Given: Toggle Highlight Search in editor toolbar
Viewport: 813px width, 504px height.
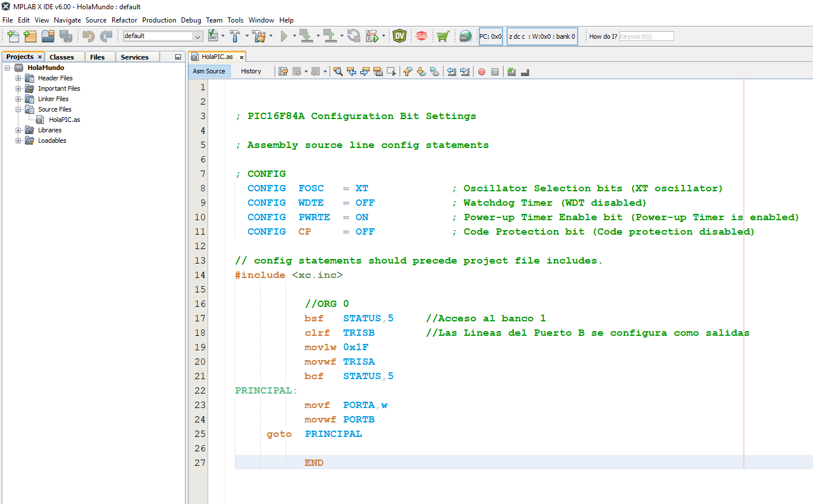Looking at the screenshot, I should click(x=378, y=72).
